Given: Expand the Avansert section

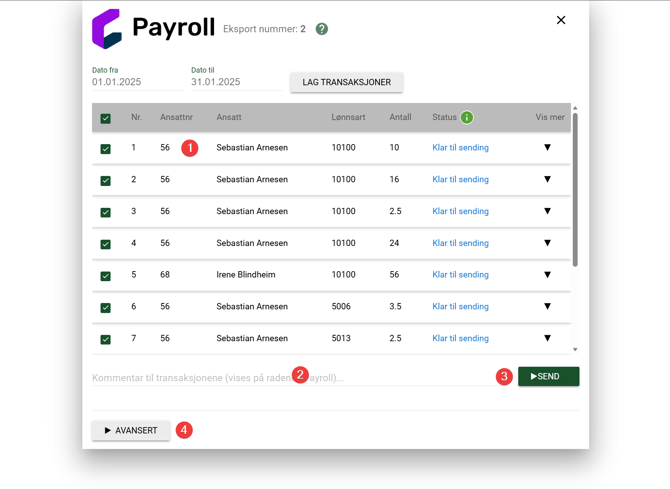Looking at the screenshot, I should click(x=131, y=430).
